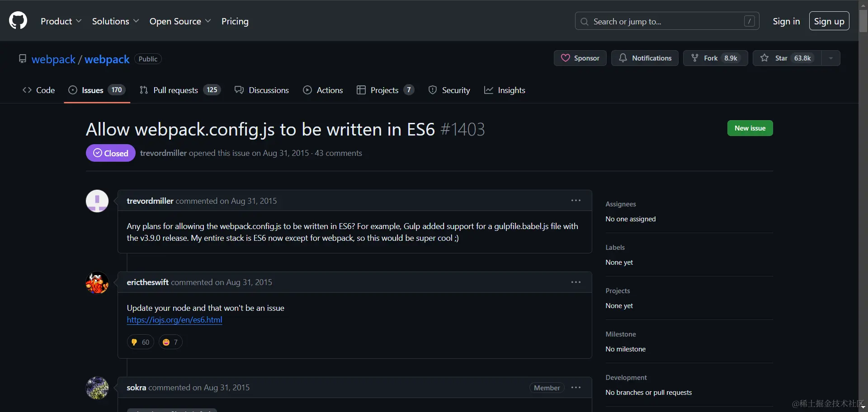Click the GitHub logo icon
Screen dimensions: 868x412
(18, 21)
